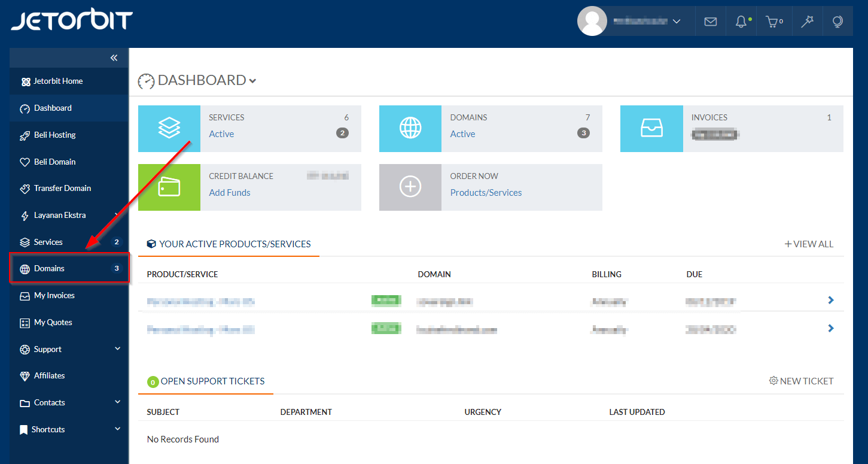The image size is (868, 464).
Task: Click the Domains globe tile icon
Action: pos(410,129)
